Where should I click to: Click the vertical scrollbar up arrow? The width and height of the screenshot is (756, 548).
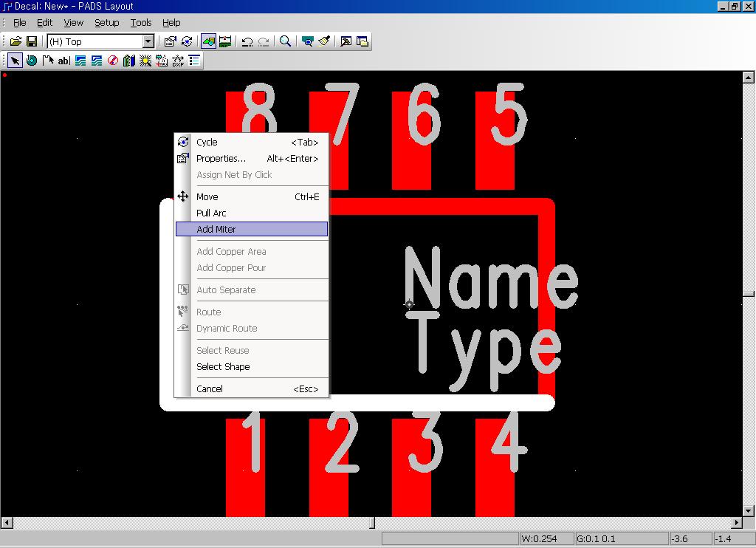(x=749, y=78)
